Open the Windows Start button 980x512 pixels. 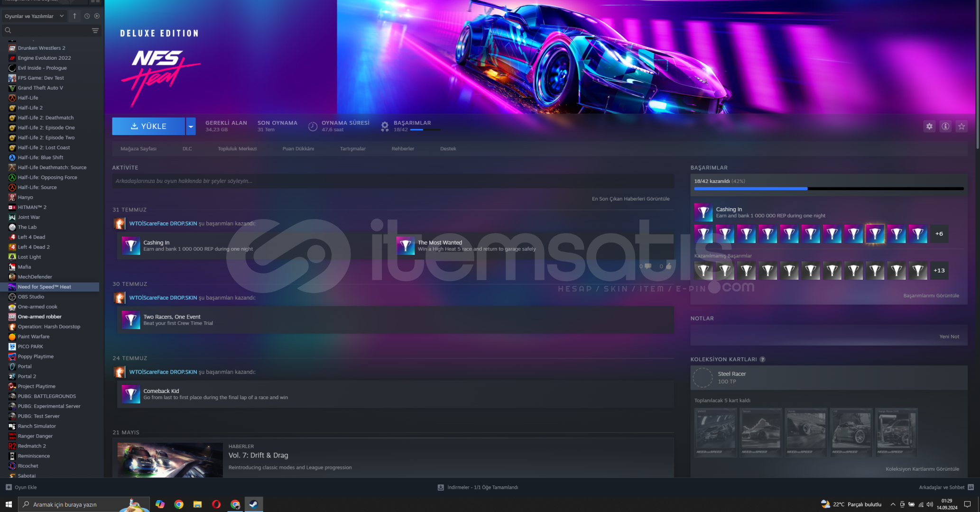[x=9, y=504]
